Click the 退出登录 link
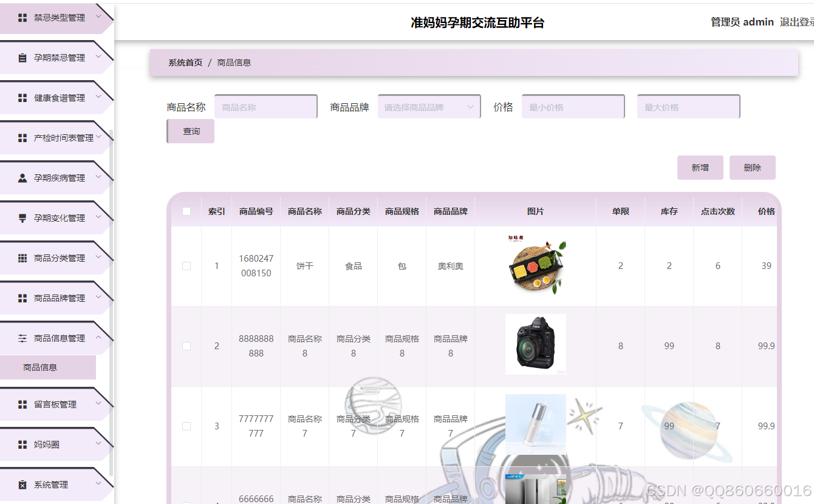The width and height of the screenshot is (814, 504). pos(797,22)
